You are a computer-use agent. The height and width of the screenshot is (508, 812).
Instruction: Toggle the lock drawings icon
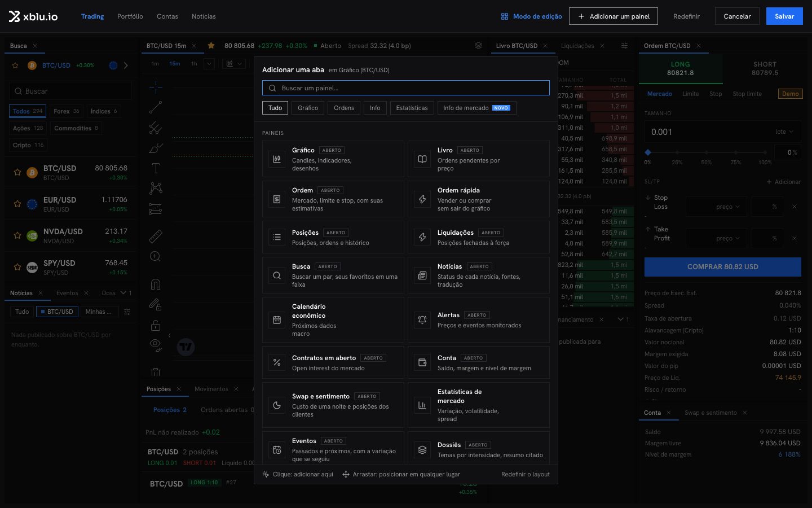click(x=156, y=325)
